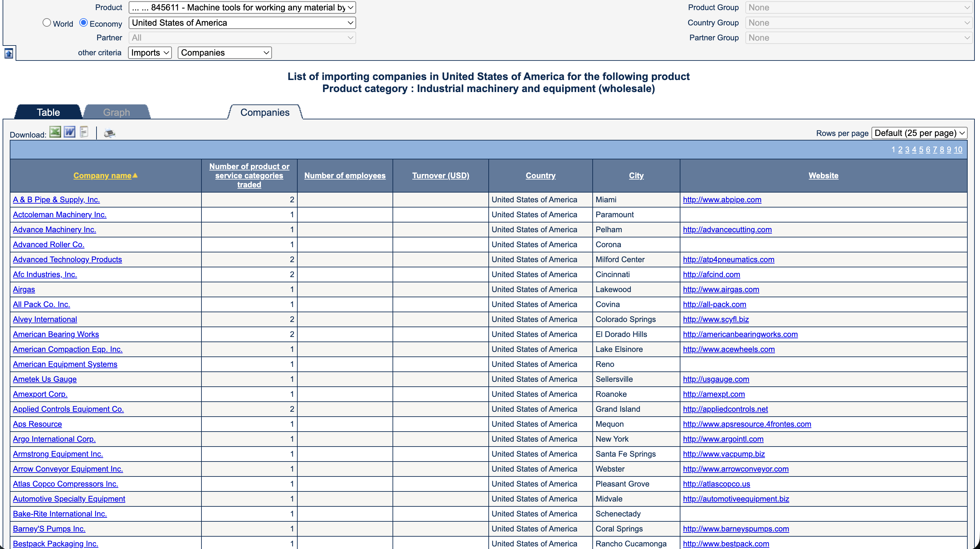Viewport: 980px width, 549px height.
Task: Open Atlas Copco Compressors Inc. company link
Action: pos(65,484)
